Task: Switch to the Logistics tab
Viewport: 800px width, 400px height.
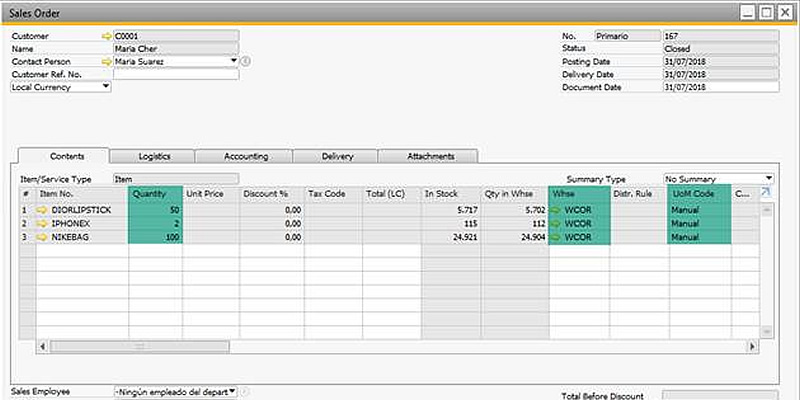Action: pyautogui.click(x=151, y=156)
